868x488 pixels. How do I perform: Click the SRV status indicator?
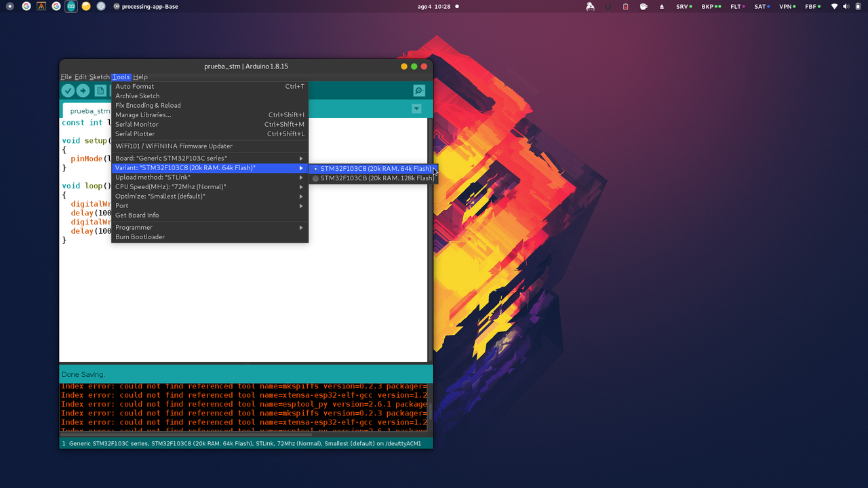pos(684,6)
